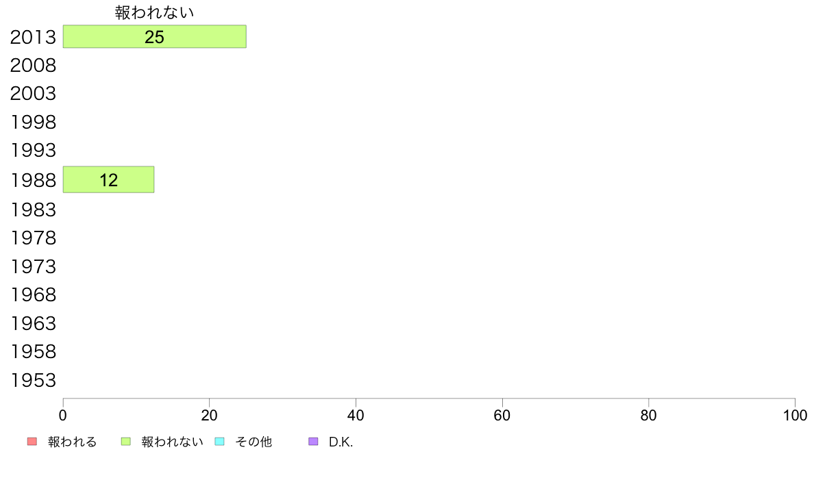This screenshot has height=504, width=814.
Task: Click the 1973 year label
Action: click(33, 267)
